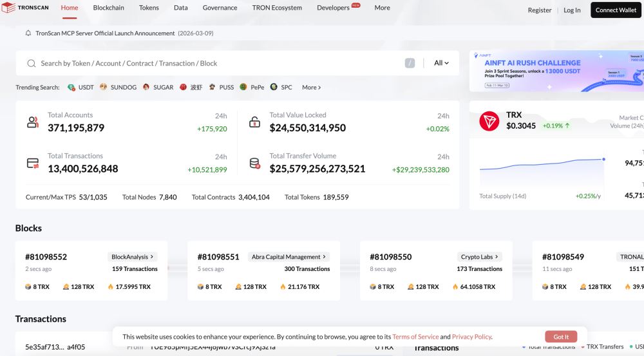Click the red TRX coin logo
Viewport: 644px width, 356px height.
coord(489,121)
